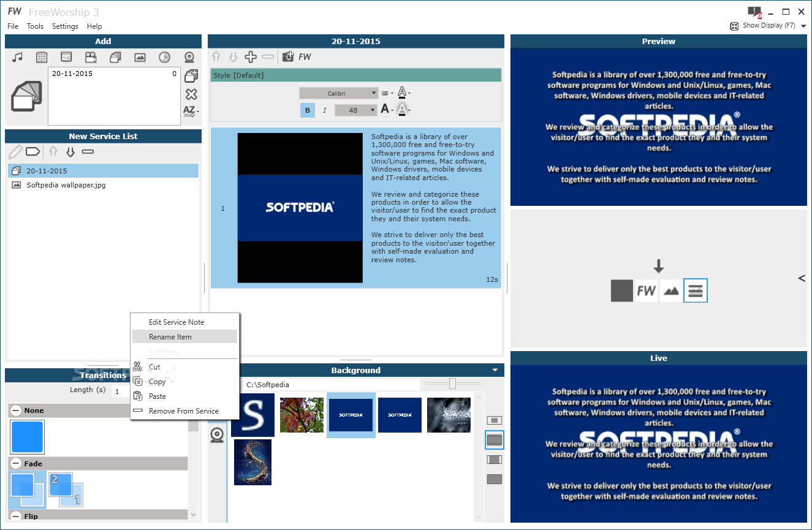Open the Tools menu
The height and width of the screenshot is (530, 812).
(35, 26)
